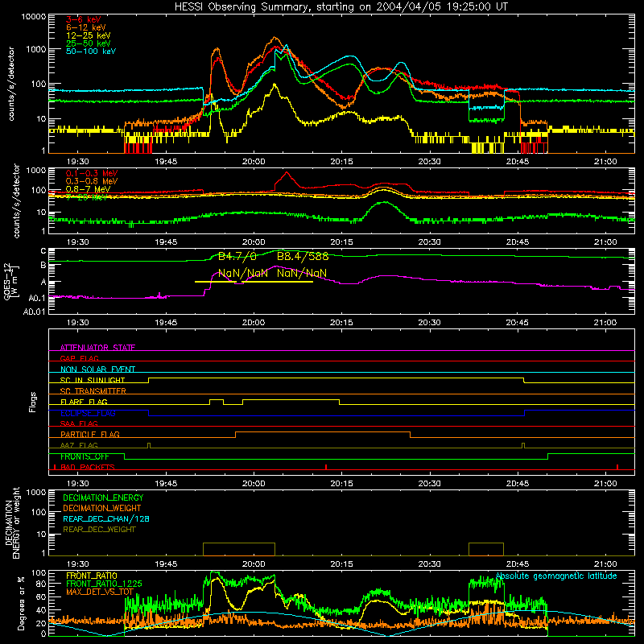The width and height of the screenshot is (644, 644).
Task: Select the FRONTS_OFF flag label
Action: [85, 456]
